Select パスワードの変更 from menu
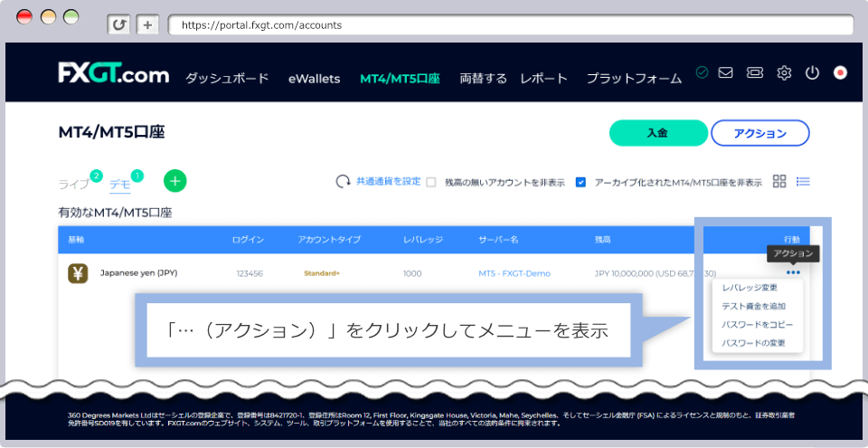Image resolution: width=868 pixels, height=448 pixels. 753,343
